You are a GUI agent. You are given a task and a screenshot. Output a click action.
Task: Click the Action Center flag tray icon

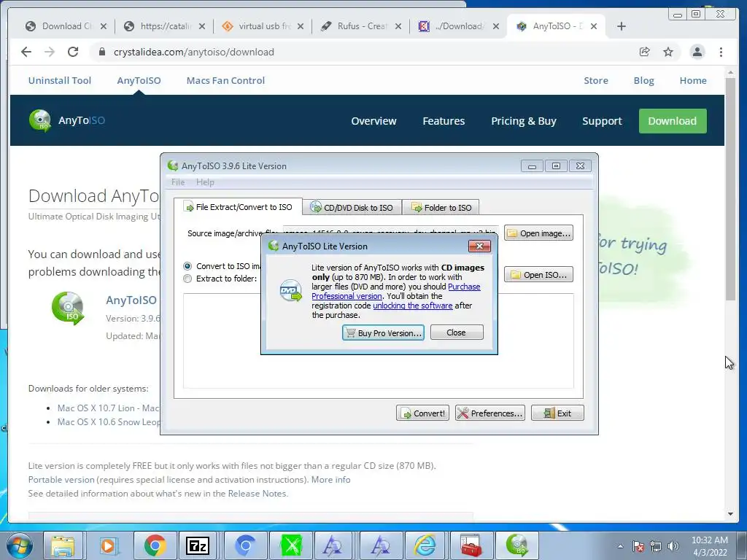(638, 546)
